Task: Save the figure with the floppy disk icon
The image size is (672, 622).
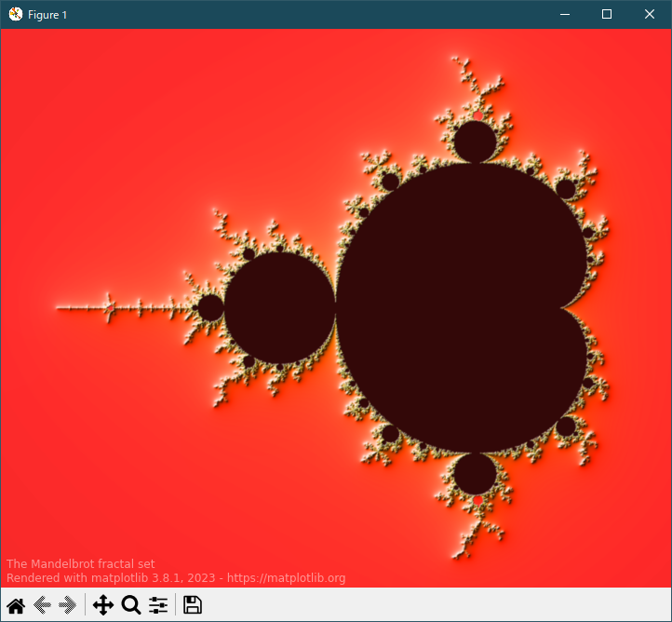Action: tap(193, 605)
